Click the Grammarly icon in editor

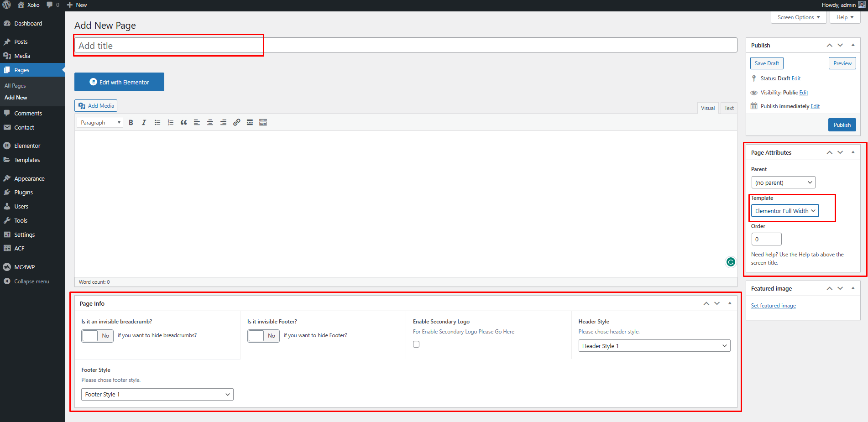coord(730,262)
